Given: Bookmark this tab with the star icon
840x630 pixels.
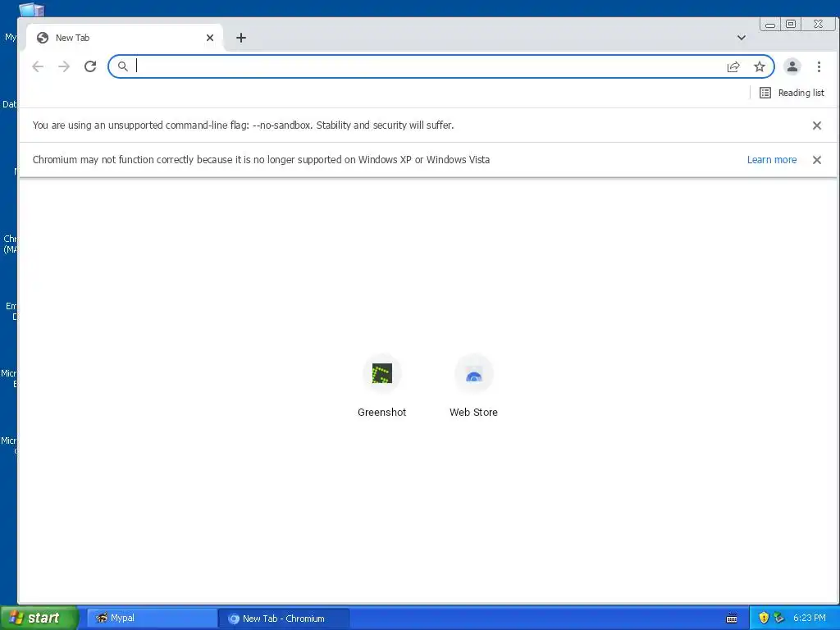Looking at the screenshot, I should click(759, 66).
